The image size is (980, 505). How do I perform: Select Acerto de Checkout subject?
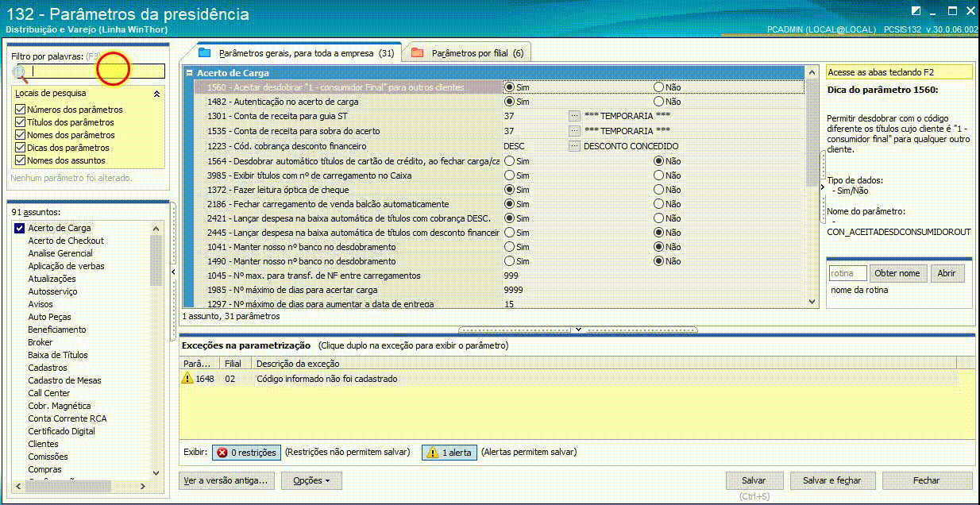[x=66, y=241]
